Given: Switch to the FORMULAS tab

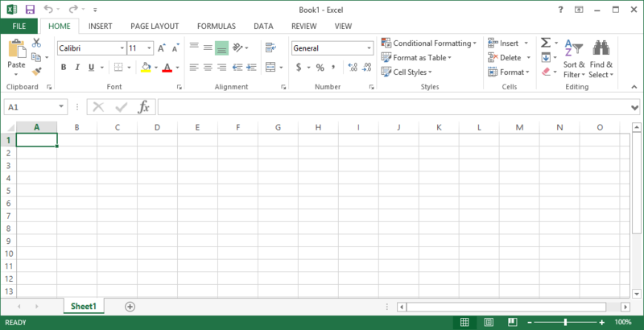Looking at the screenshot, I should [217, 27].
